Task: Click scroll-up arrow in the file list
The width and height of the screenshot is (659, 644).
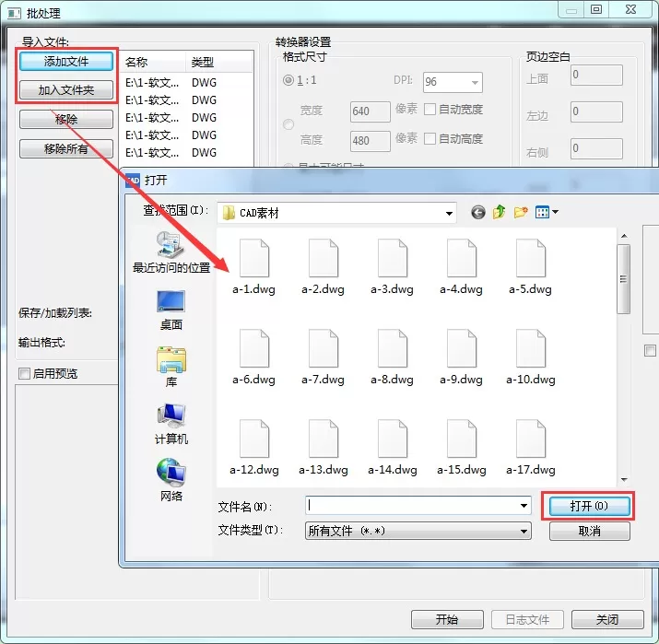Action: point(624,236)
